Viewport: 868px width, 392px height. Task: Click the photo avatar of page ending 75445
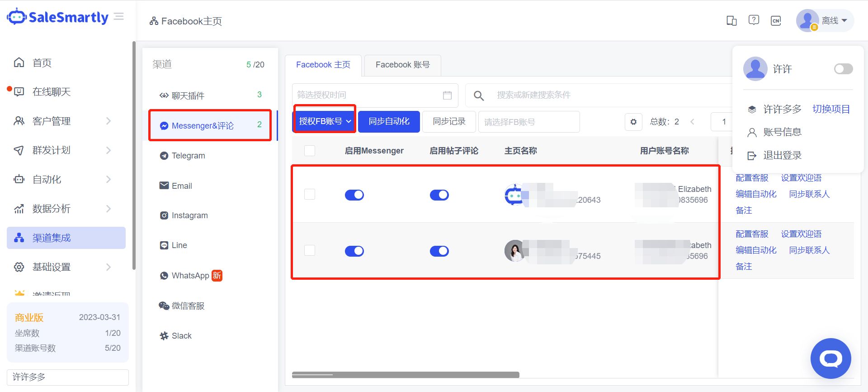tap(514, 251)
